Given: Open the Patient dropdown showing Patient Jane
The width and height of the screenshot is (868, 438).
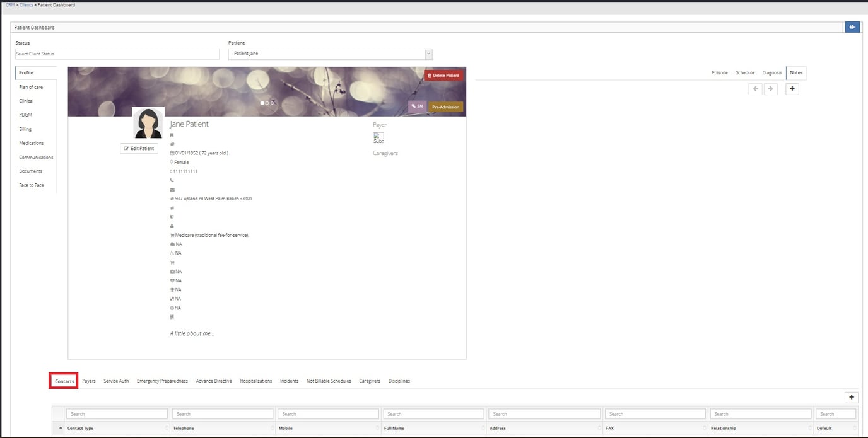Looking at the screenshot, I should point(330,54).
